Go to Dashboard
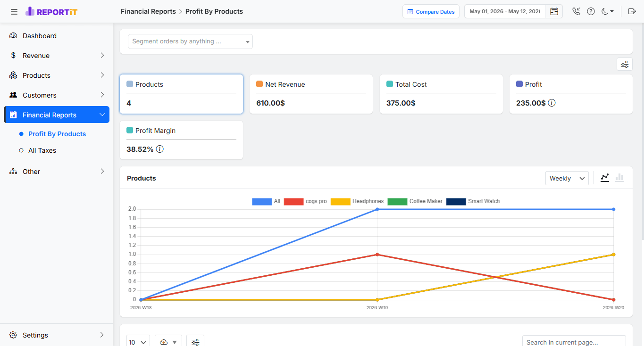Image resolution: width=644 pixels, height=346 pixels. coord(57,36)
